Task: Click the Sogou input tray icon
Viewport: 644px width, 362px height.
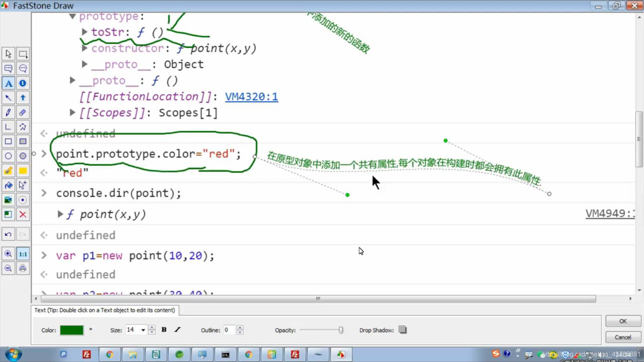Action: [496, 354]
